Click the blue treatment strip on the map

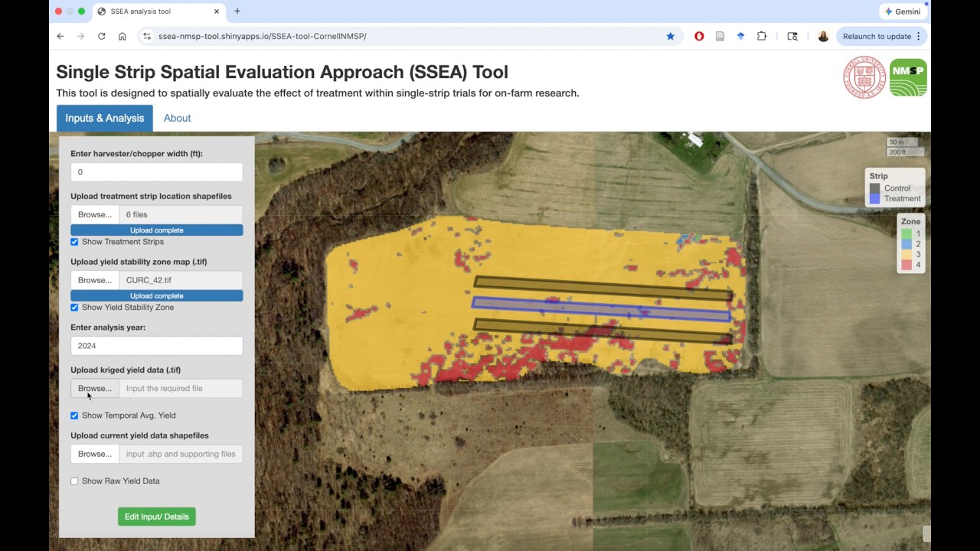pyautogui.click(x=601, y=309)
